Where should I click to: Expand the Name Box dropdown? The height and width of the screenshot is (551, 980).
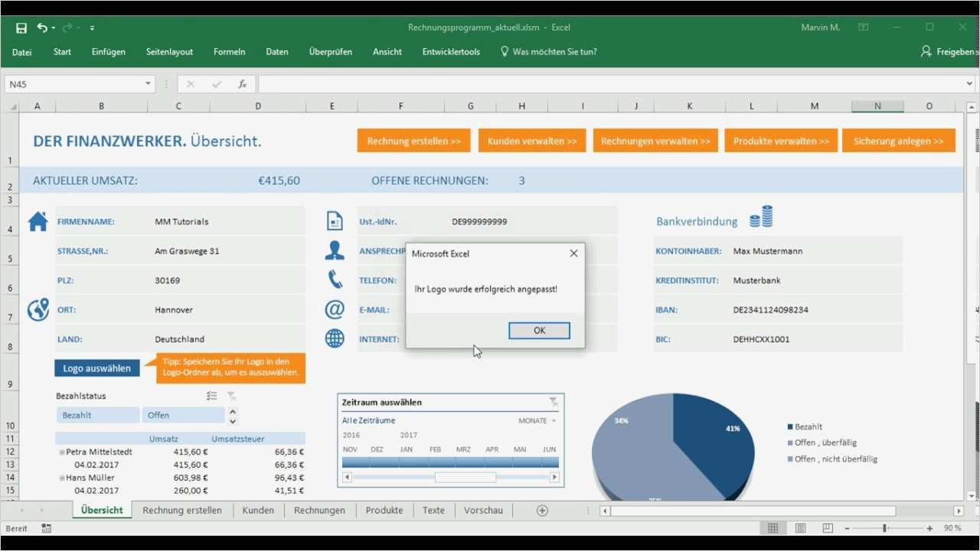pos(148,83)
